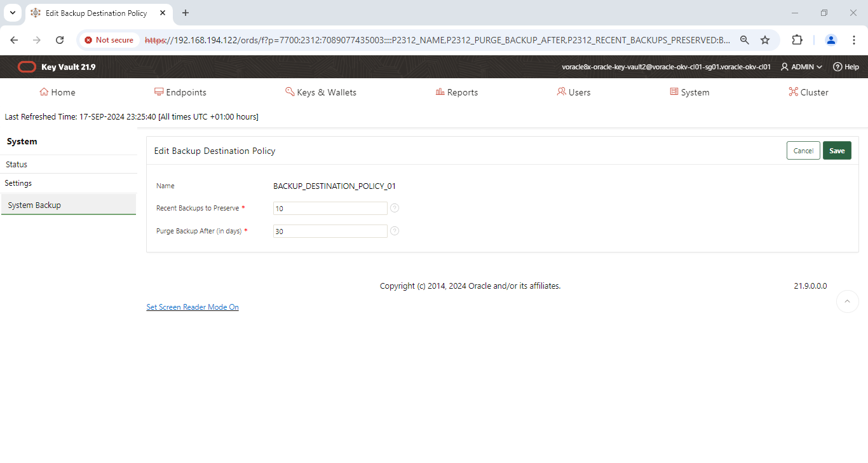This screenshot has height=463, width=868.
Task: Go back using browser back arrow
Action: click(14, 40)
